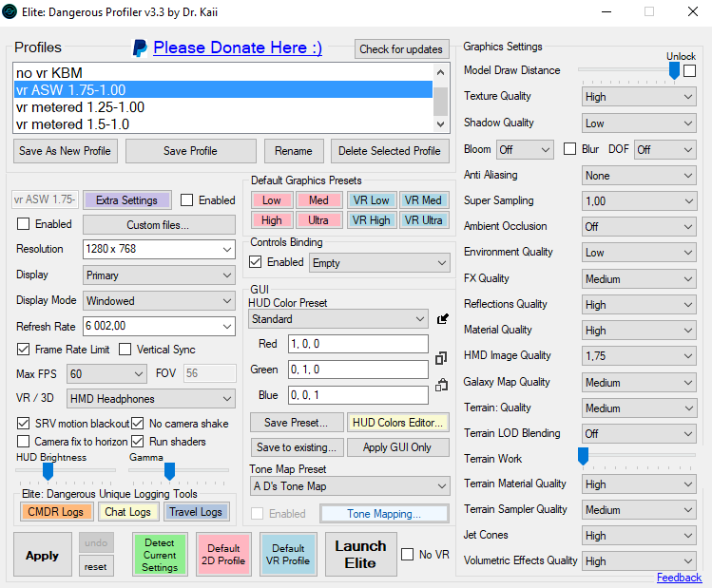712x588 pixels.
Task: Toggle SRV motion blackout checkbox
Action: pos(23,423)
